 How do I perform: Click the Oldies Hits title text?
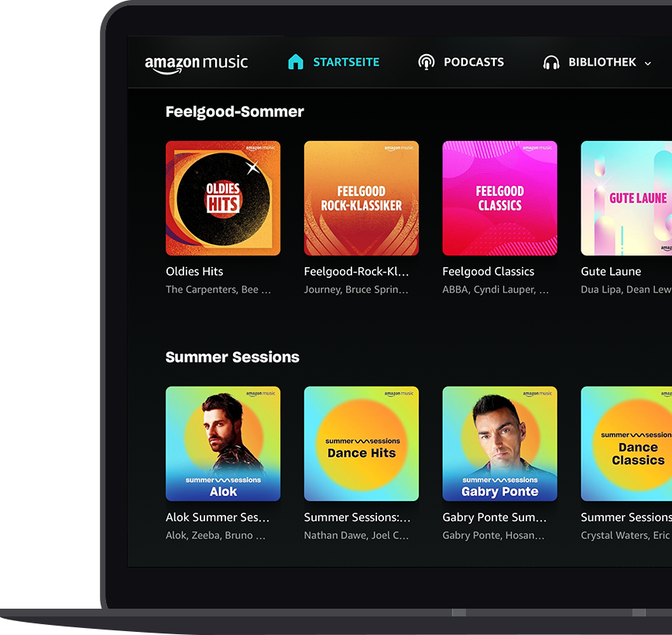coord(194,271)
